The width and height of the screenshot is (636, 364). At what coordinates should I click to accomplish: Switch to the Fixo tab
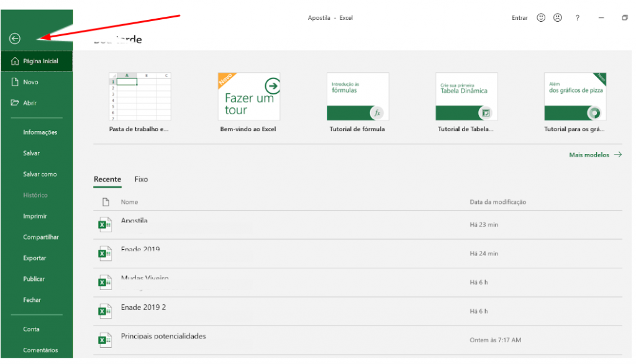pos(141,180)
